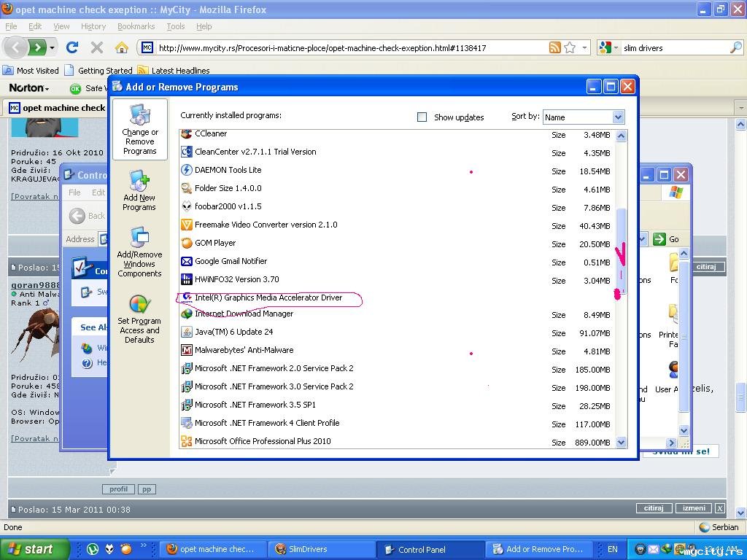Click the Windows start button
Image resolution: width=747 pixels, height=560 pixels.
(x=34, y=549)
